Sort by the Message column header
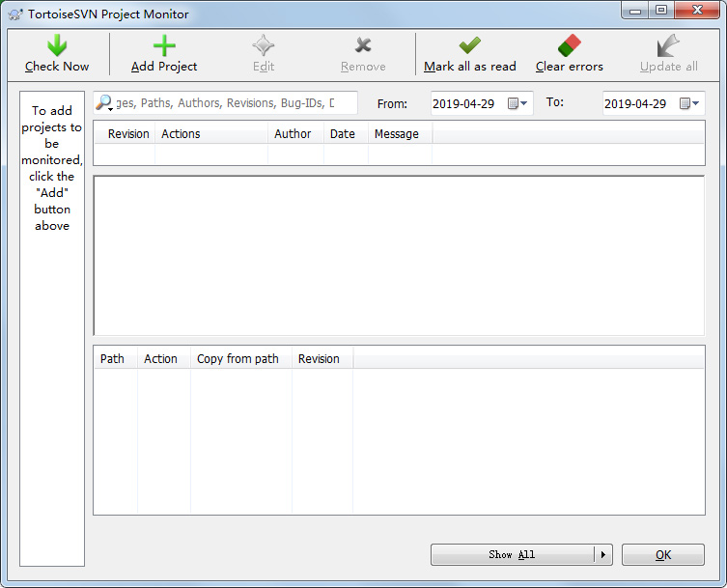The image size is (727, 588). pyautogui.click(x=400, y=134)
